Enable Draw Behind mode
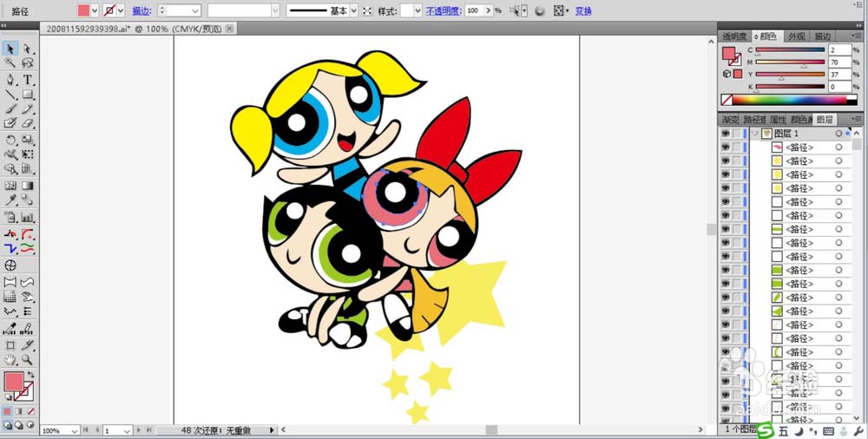868x439 pixels. click(19, 425)
